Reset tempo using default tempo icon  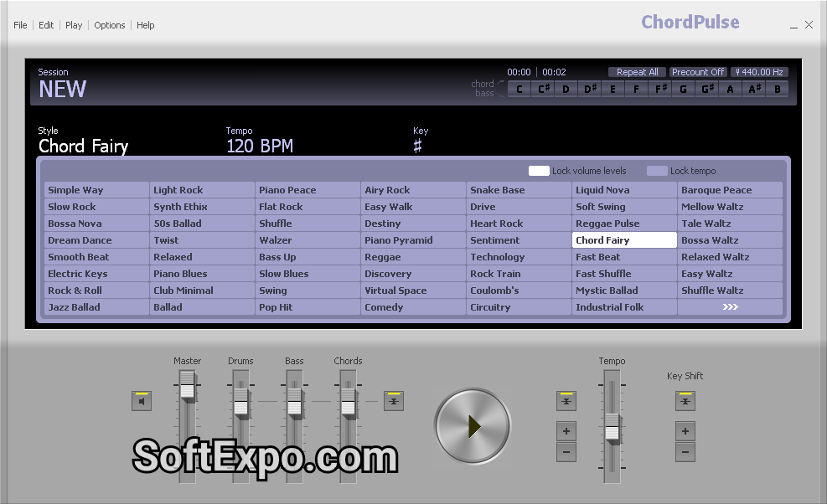[x=566, y=401]
